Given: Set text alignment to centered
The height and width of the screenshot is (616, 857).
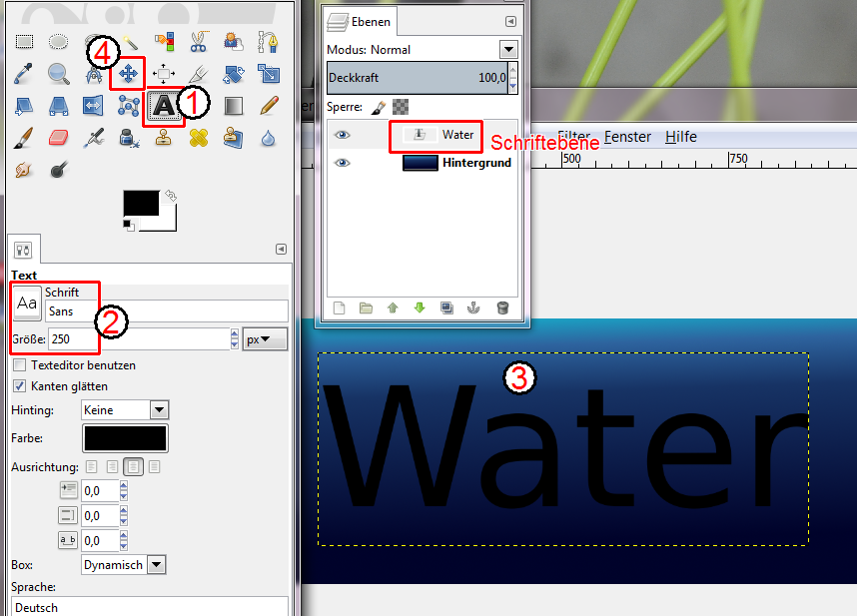Looking at the screenshot, I should click(x=134, y=467).
